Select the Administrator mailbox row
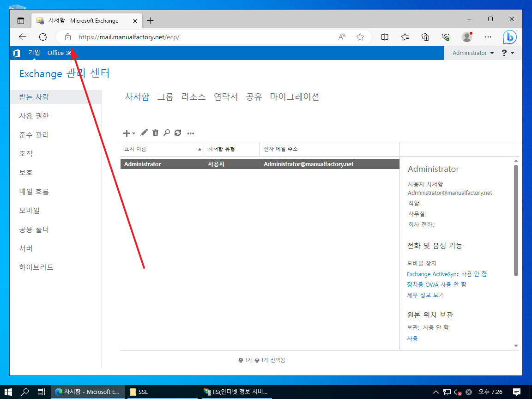The height and width of the screenshot is (399, 532). pos(260,164)
